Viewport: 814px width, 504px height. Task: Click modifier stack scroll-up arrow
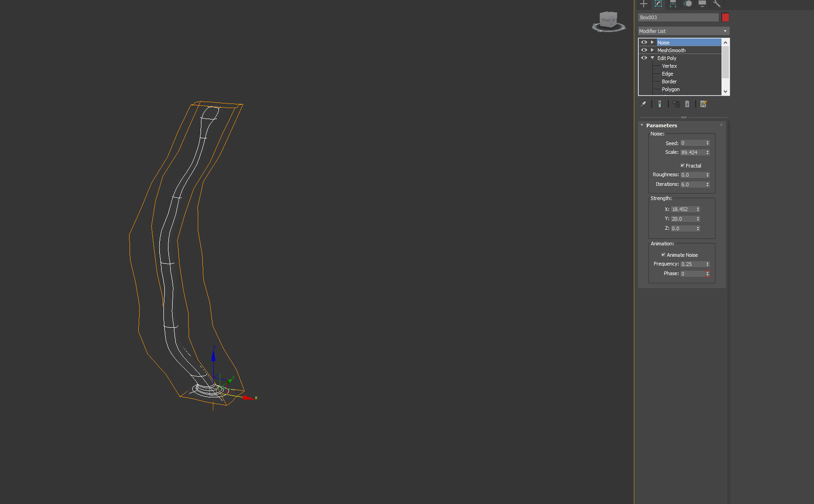click(725, 43)
